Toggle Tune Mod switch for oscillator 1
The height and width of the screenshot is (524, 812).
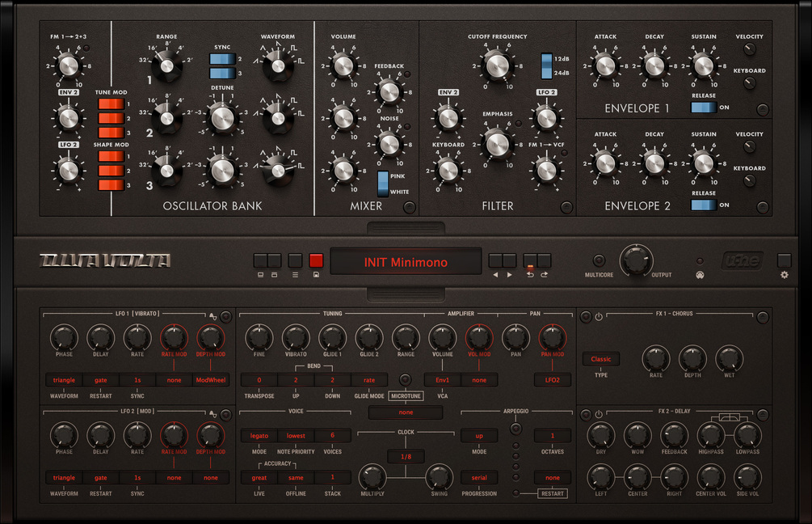[111, 104]
